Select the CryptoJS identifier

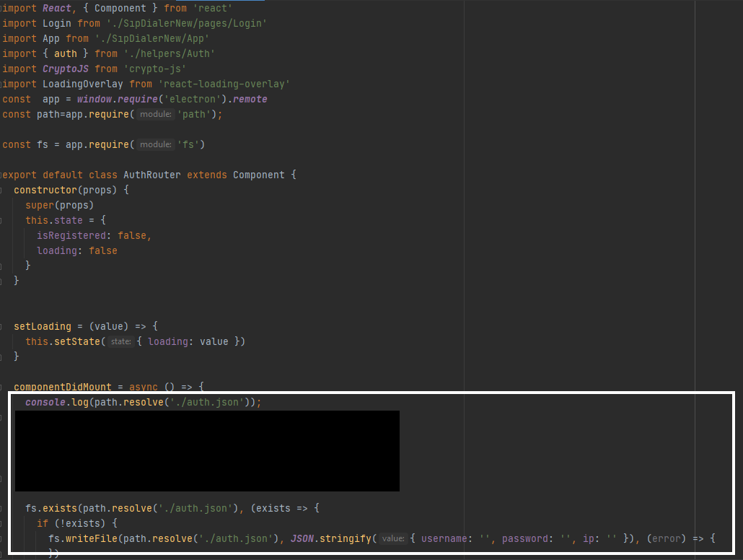[66, 69]
